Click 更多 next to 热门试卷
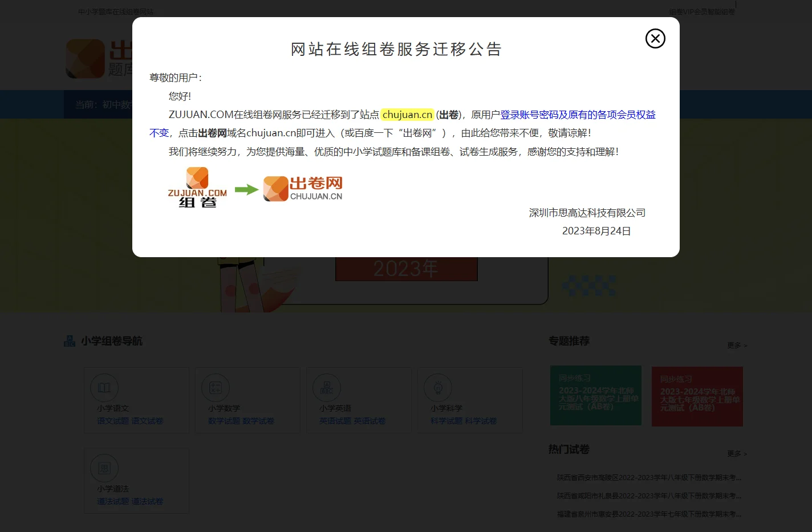The image size is (812, 532). (x=737, y=454)
